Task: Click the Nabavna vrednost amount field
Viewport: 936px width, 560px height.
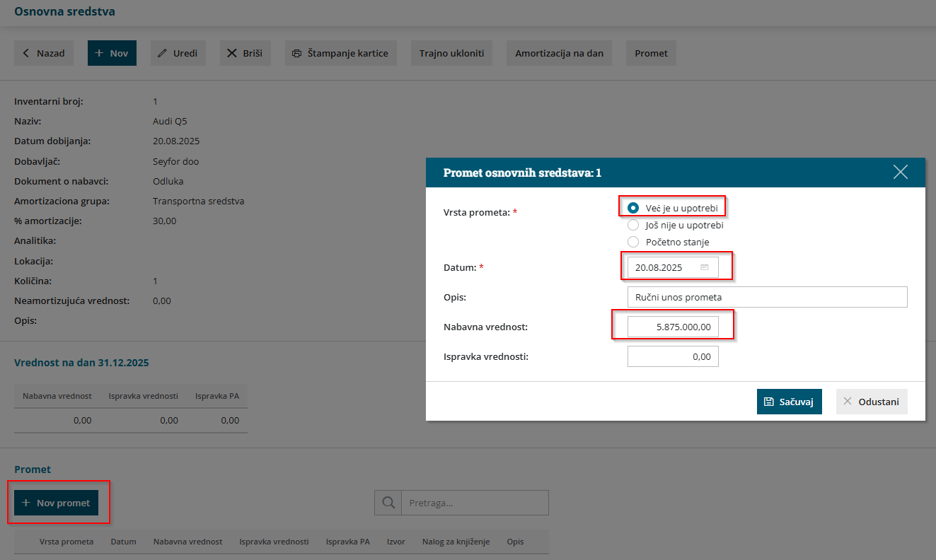Action: [x=673, y=327]
